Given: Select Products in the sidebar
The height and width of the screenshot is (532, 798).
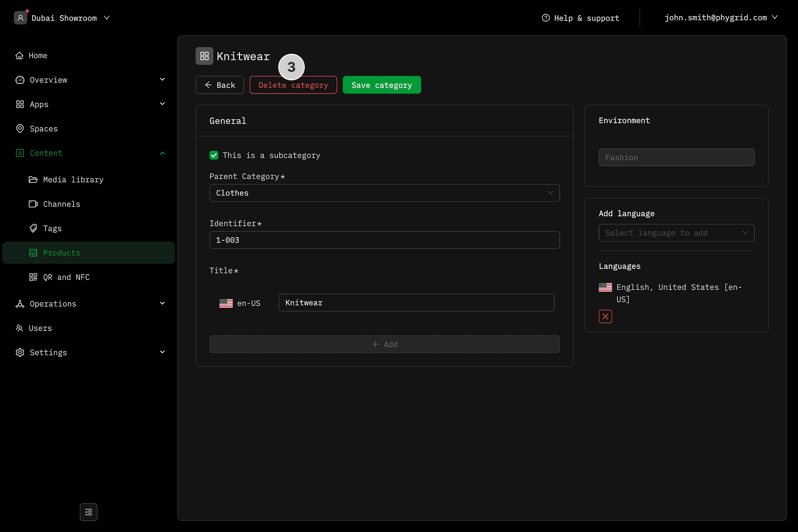Looking at the screenshot, I should tap(62, 253).
